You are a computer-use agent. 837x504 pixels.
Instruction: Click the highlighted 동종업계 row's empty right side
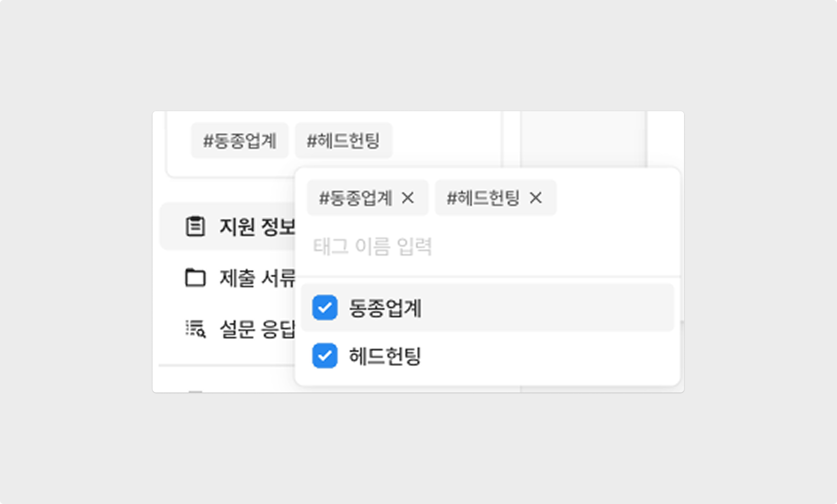click(x=547, y=308)
